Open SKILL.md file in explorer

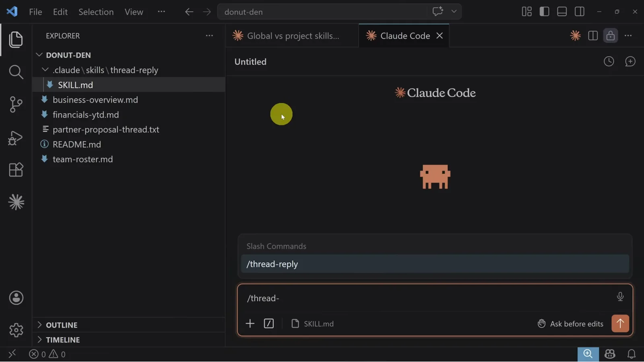(129, 85)
